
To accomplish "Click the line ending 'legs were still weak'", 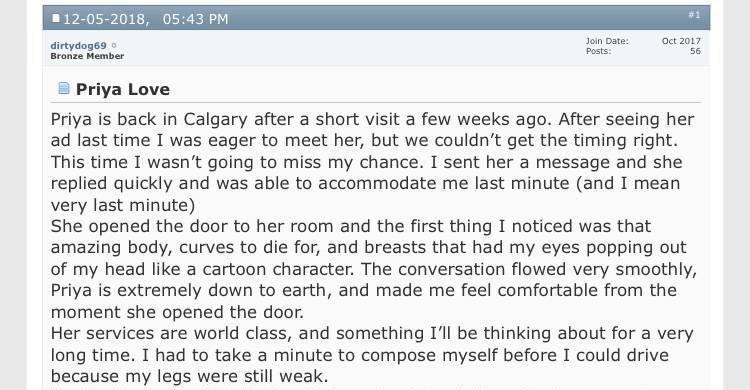I will click(x=189, y=376).
